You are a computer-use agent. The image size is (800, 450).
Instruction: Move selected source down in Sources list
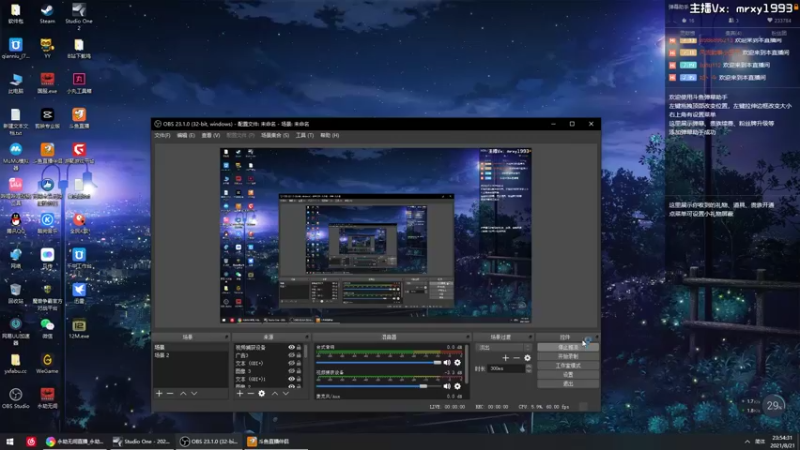pyautogui.click(x=286, y=393)
